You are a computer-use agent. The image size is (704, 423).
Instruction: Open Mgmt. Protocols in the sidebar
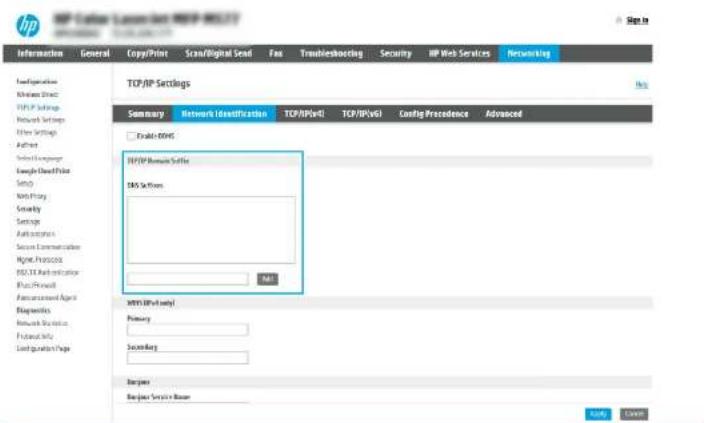(40, 260)
